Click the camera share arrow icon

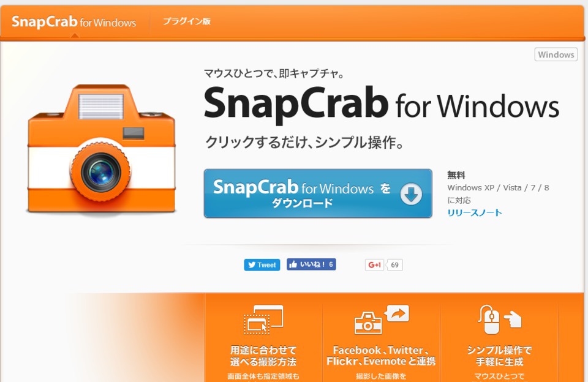[382, 320]
